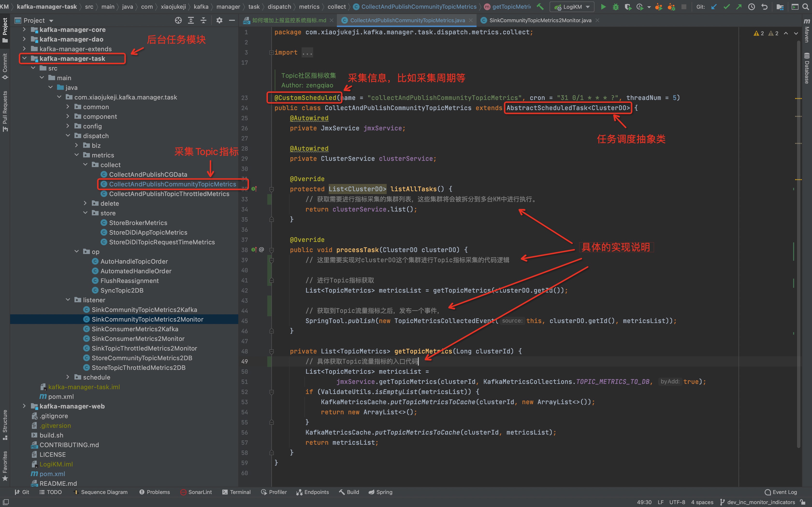Collapse the kafka-manager-task module
812x507 pixels.
24,58
